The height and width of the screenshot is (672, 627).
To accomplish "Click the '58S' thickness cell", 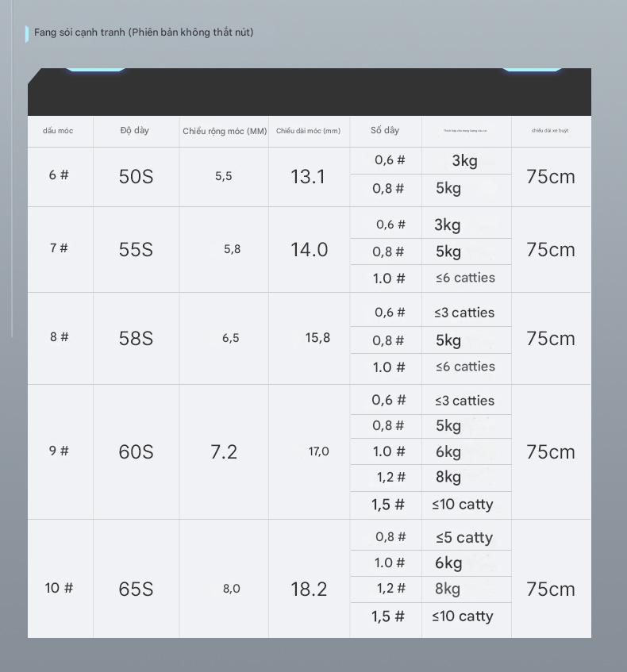I will pyautogui.click(x=136, y=339).
